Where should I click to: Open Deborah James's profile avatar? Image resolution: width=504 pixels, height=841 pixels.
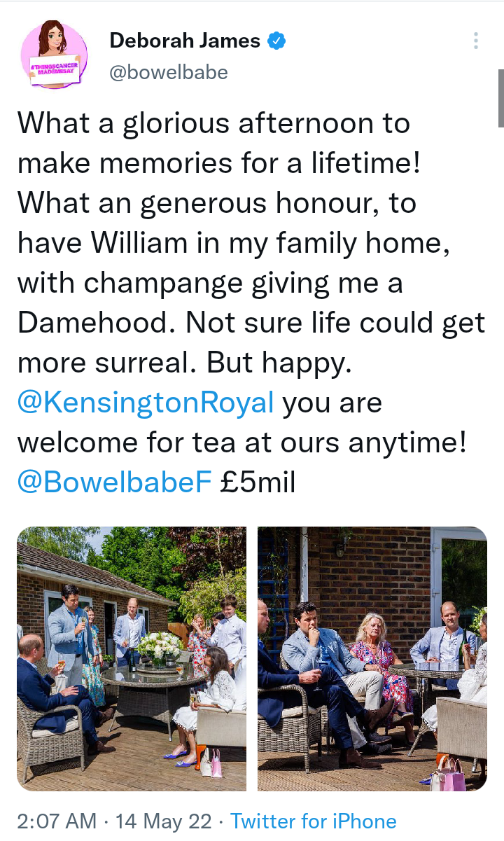(x=55, y=53)
